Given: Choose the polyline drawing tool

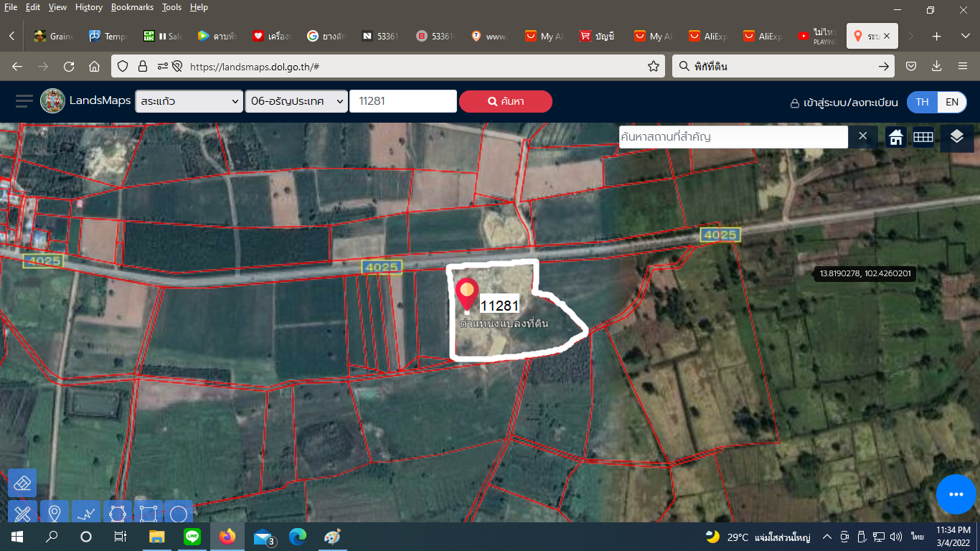Looking at the screenshot, I should [x=86, y=513].
